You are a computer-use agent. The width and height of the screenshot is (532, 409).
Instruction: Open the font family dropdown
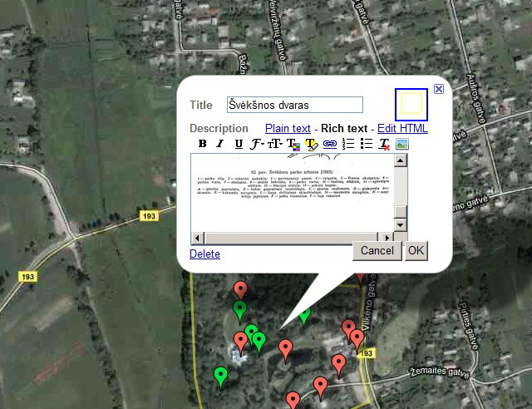257,144
